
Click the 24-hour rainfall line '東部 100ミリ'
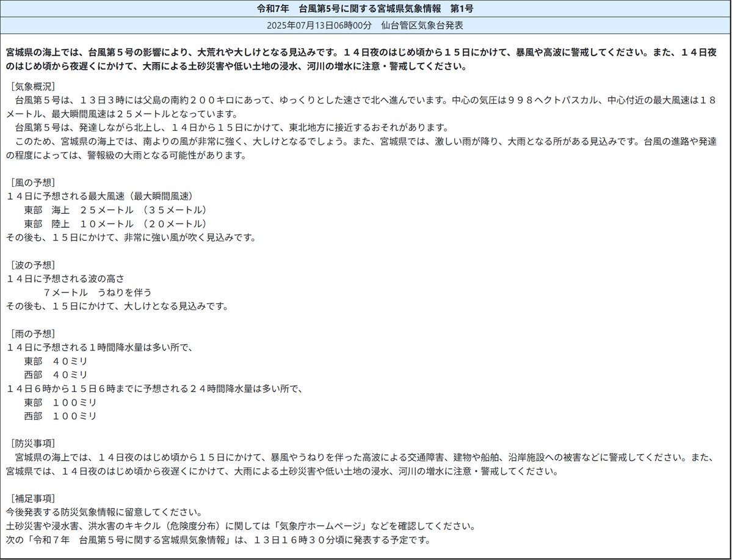pyautogui.click(x=60, y=402)
